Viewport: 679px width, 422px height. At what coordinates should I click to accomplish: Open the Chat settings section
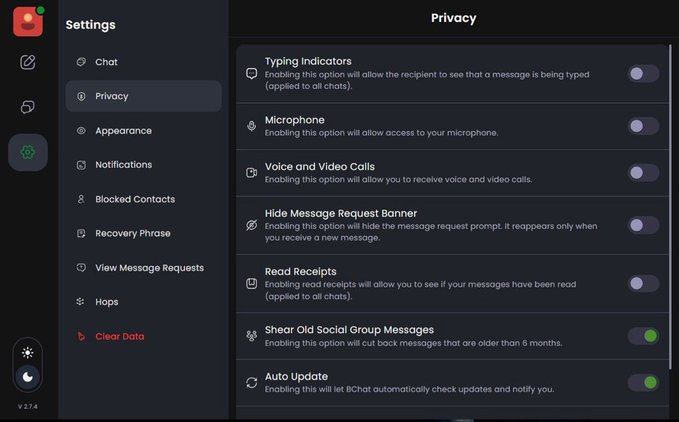pos(143,62)
